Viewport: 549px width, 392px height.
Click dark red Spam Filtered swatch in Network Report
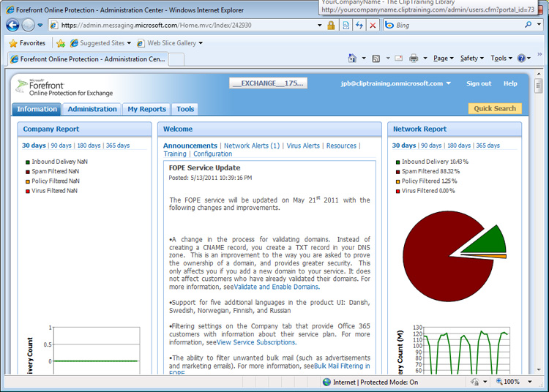point(397,172)
